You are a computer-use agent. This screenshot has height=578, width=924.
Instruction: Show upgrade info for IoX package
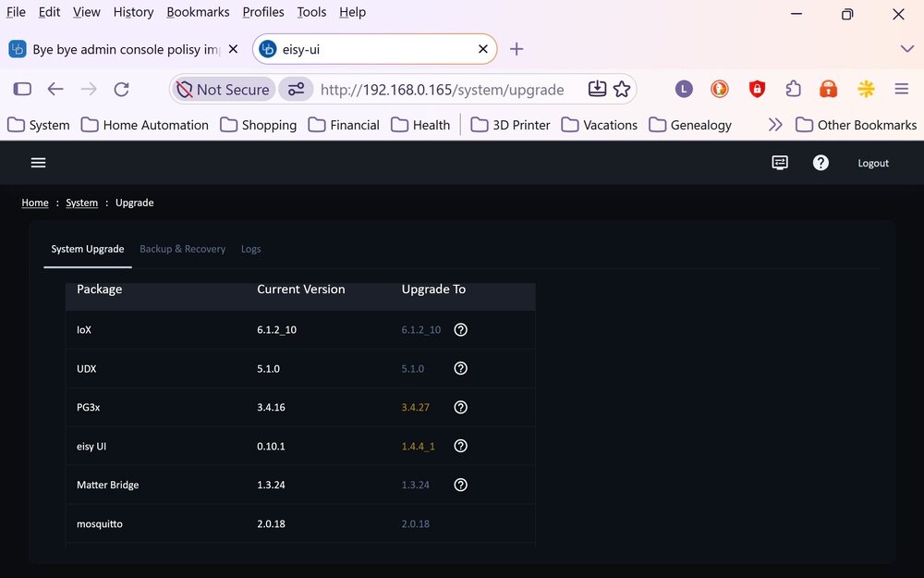click(x=461, y=330)
